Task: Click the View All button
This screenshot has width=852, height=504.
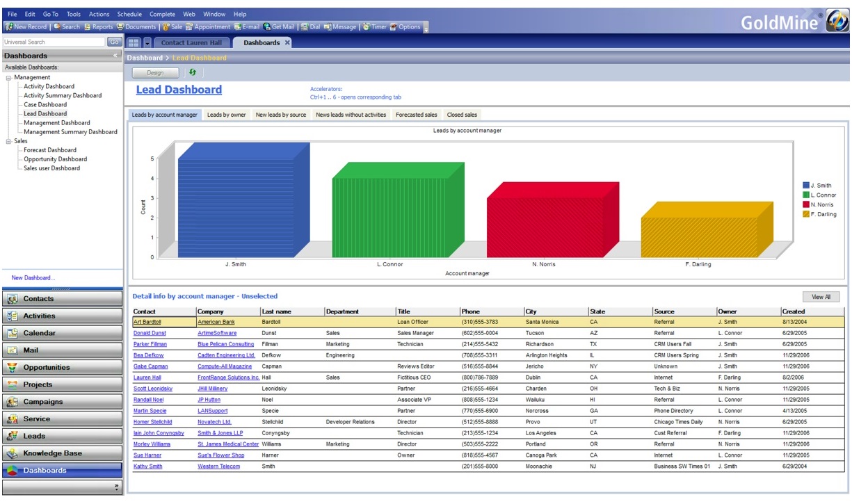Action: pyautogui.click(x=821, y=296)
